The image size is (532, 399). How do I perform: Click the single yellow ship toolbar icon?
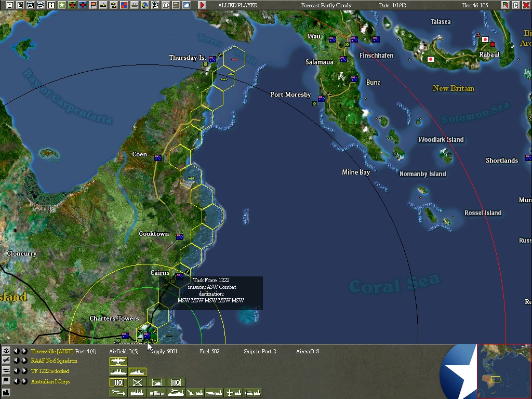[x=103, y=5]
